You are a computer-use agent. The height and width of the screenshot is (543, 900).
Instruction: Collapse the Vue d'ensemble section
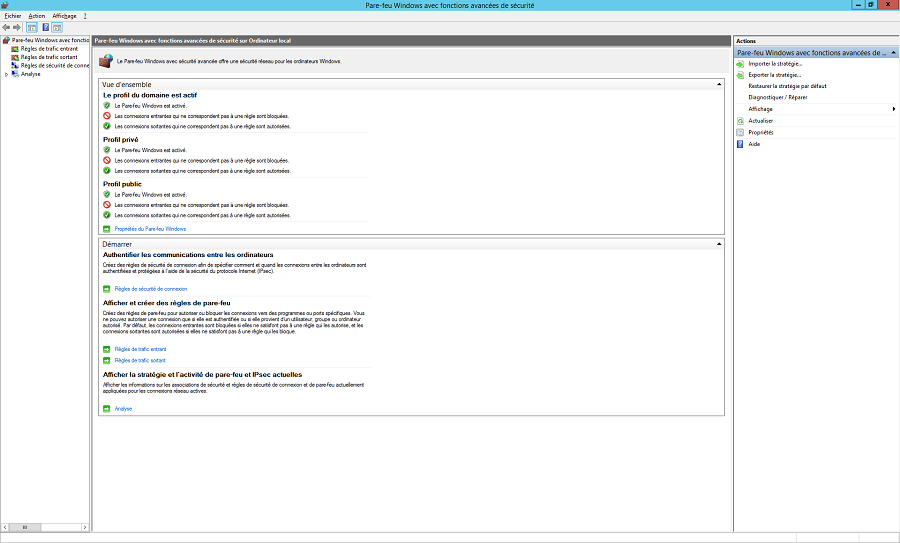click(x=719, y=84)
